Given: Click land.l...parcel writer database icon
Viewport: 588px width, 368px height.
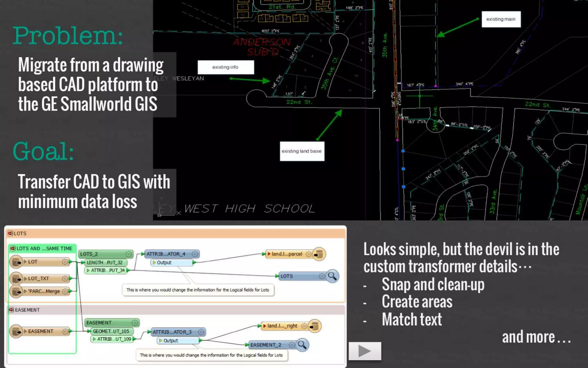Looking at the screenshot, I should tap(319, 254).
